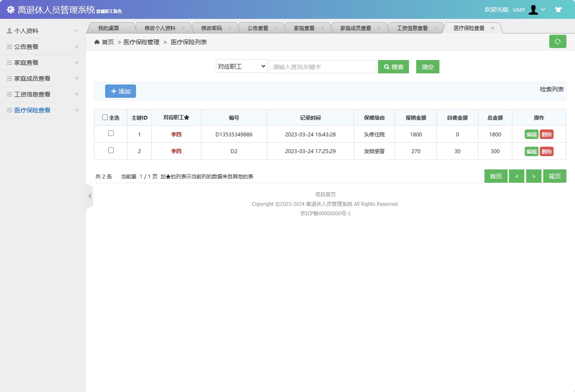The image size is (575, 392).
Task: Expand the 家庭查看 sidebar menu
Action: point(43,62)
